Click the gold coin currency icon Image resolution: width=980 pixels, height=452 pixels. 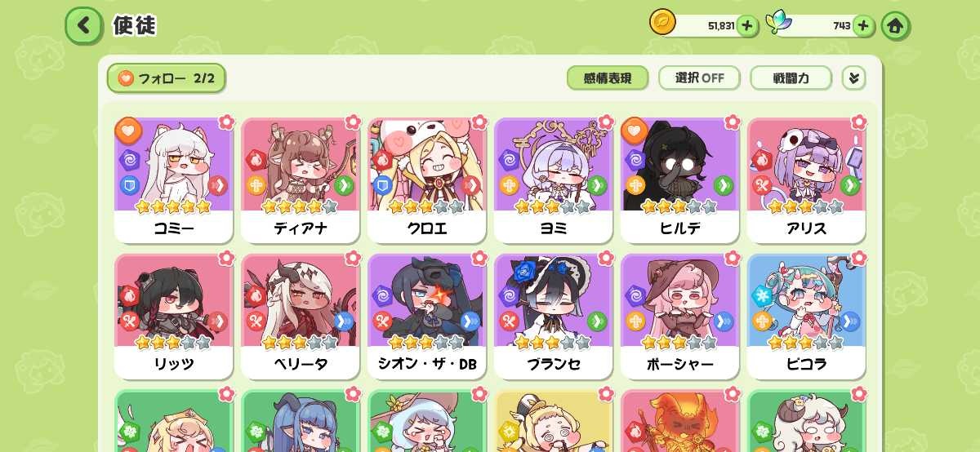(663, 23)
